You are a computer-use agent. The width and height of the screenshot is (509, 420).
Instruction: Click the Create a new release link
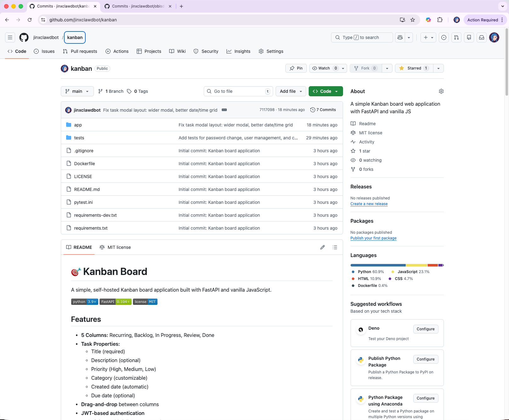point(369,204)
